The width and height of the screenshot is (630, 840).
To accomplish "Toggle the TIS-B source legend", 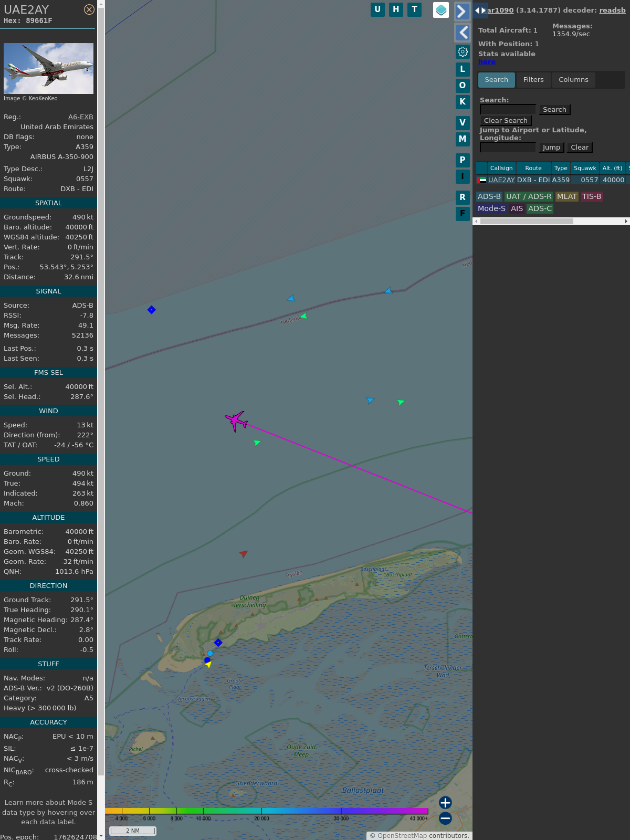I will pyautogui.click(x=592, y=196).
